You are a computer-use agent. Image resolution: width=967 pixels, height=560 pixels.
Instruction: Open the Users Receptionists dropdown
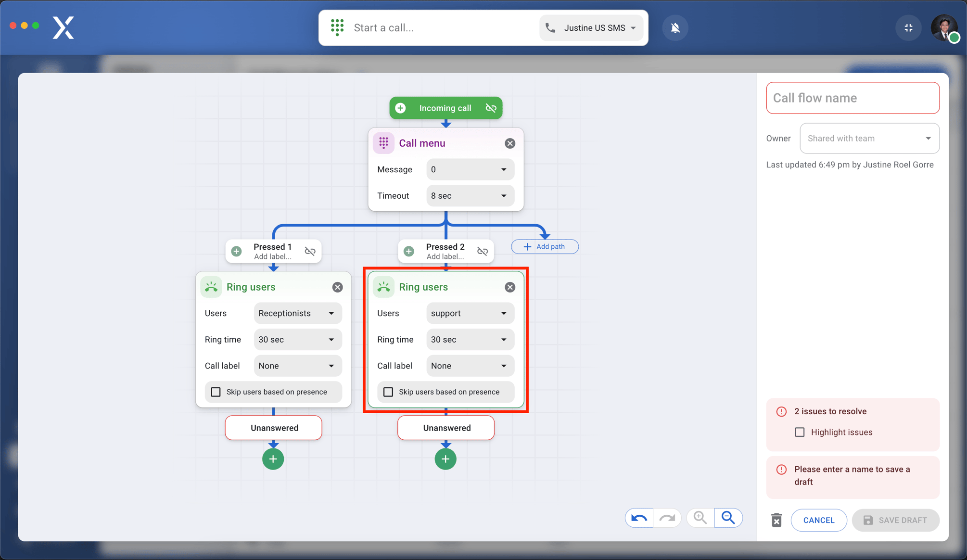pyautogui.click(x=298, y=313)
